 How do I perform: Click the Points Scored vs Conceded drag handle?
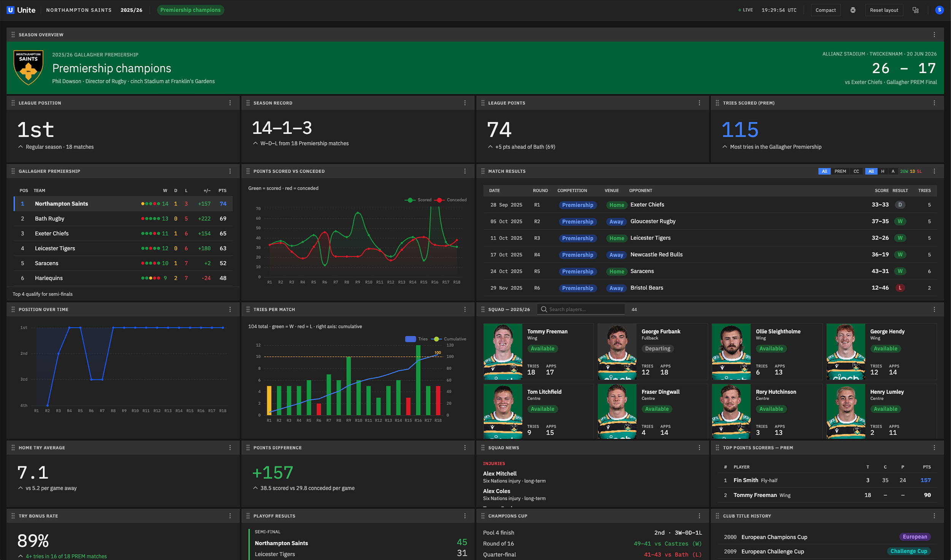click(248, 171)
